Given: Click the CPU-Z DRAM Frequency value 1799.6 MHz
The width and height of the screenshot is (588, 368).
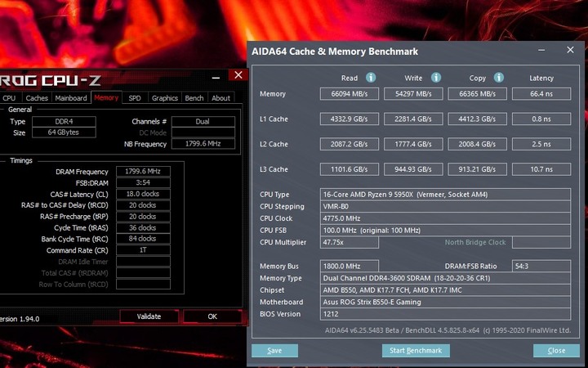Looking at the screenshot, I should [x=143, y=171].
